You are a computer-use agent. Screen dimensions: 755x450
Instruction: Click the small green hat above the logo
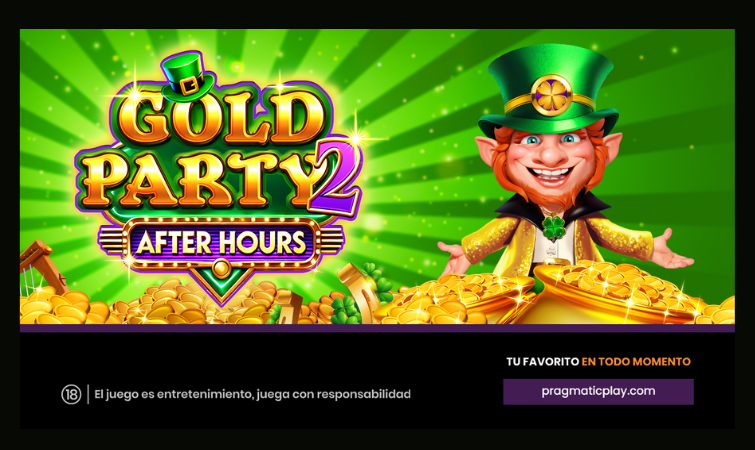(x=188, y=77)
